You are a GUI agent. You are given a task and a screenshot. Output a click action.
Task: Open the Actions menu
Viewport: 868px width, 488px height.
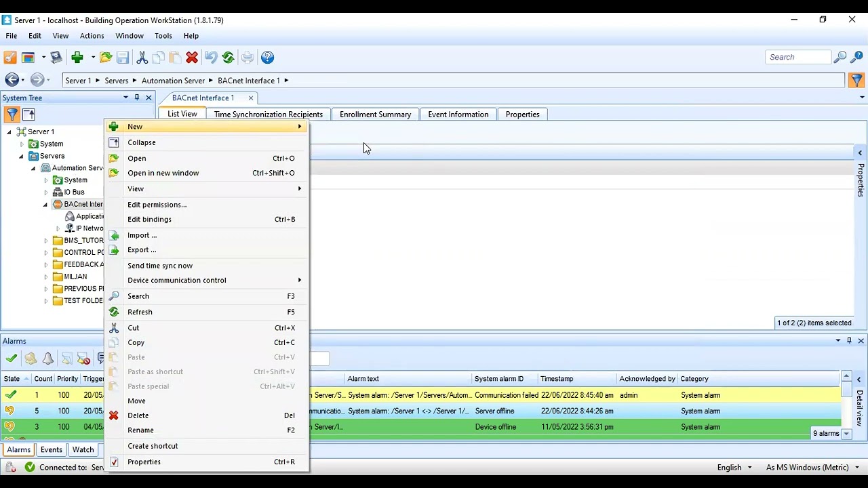point(92,36)
